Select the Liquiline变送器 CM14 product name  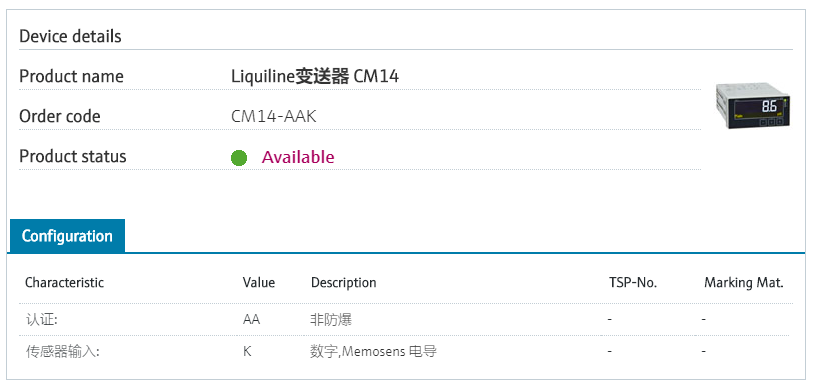[315, 77]
